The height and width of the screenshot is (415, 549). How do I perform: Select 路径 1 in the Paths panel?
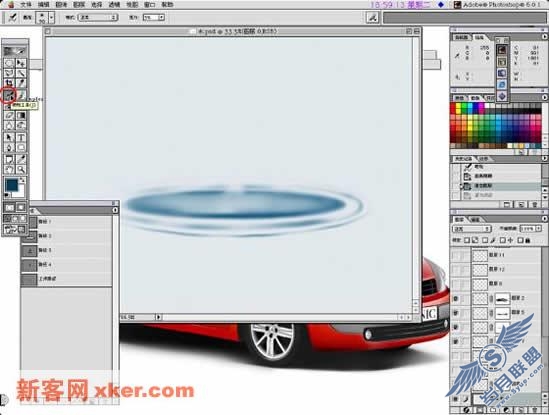coord(67,222)
